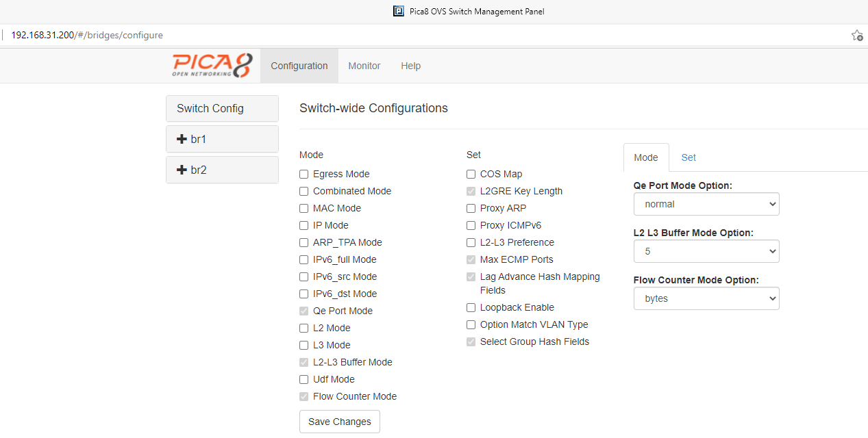Click the Flow Counter Mode Option label
This screenshot has height=438, width=868.
pyautogui.click(x=696, y=280)
